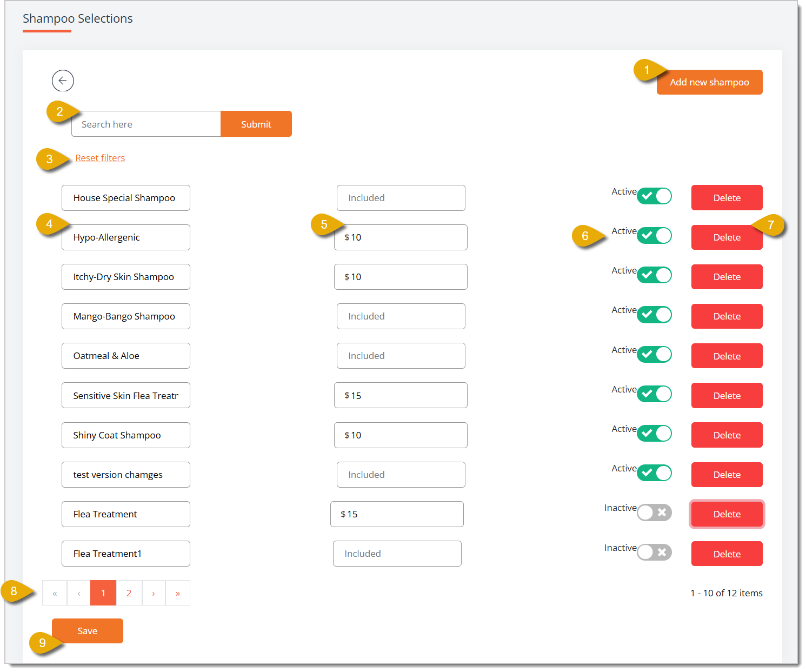Delete House Special Shampoo
The width and height of the screenshot is (806, 672).
pos(727,198)
